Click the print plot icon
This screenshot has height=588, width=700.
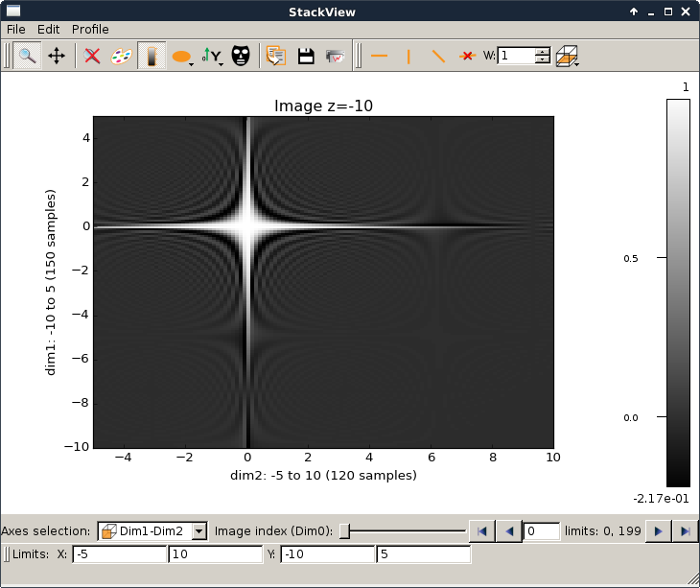(x=335, y=56)
